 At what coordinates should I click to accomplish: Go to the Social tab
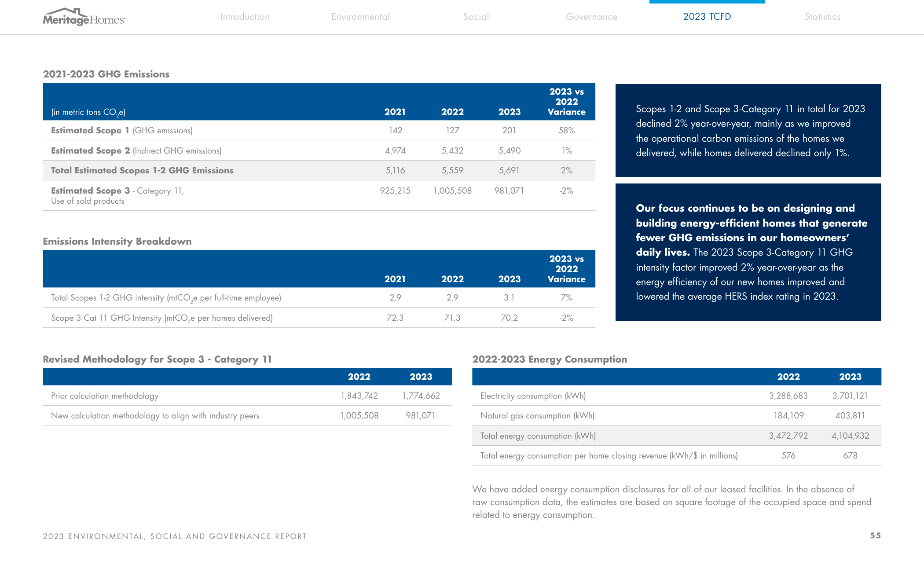pyautogui.click(x=476, y=17)
